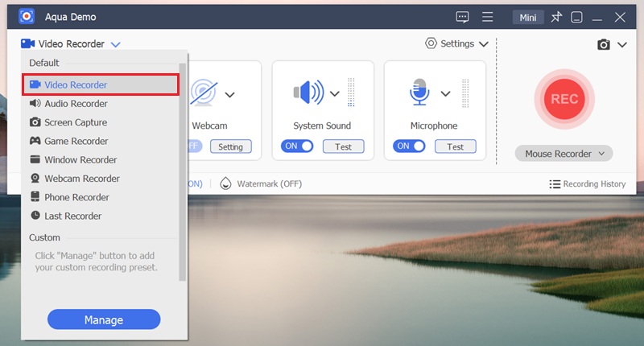
Task: Turn off the System Sound toggle
Action: click(296, 146)
